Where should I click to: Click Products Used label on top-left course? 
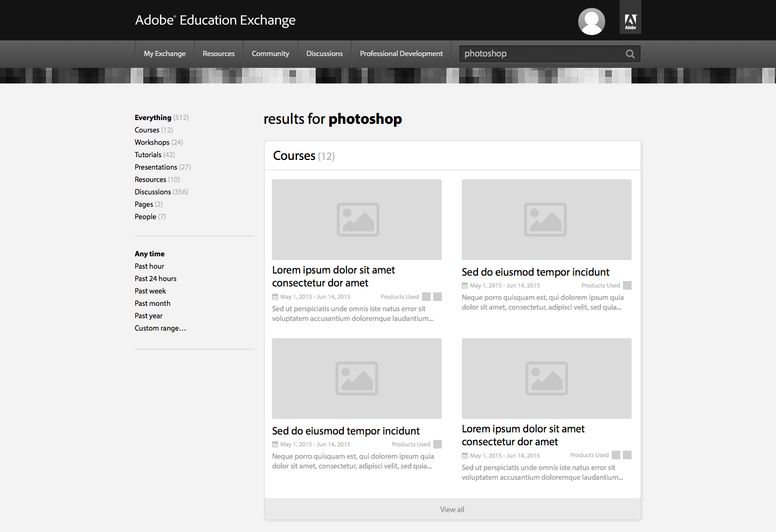click(400, 297)
